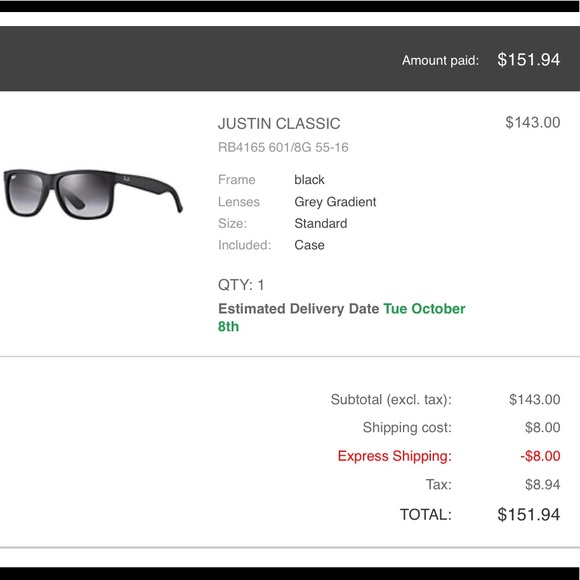
Task: Click the included value Case
Action: pos(309,245)
